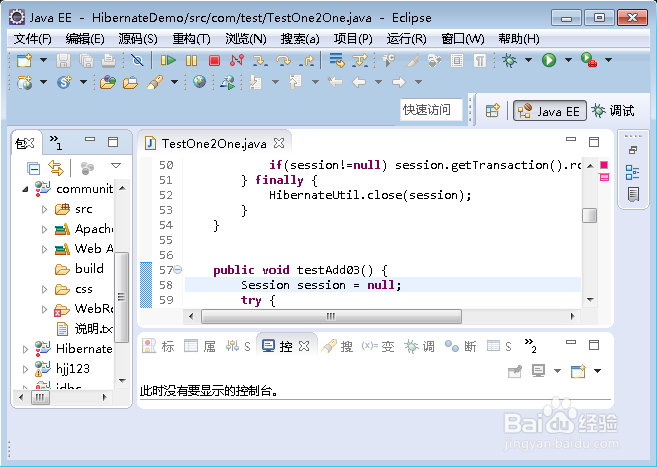Click the green Run button
Screen dimensions: 657x467
point(549,60)
